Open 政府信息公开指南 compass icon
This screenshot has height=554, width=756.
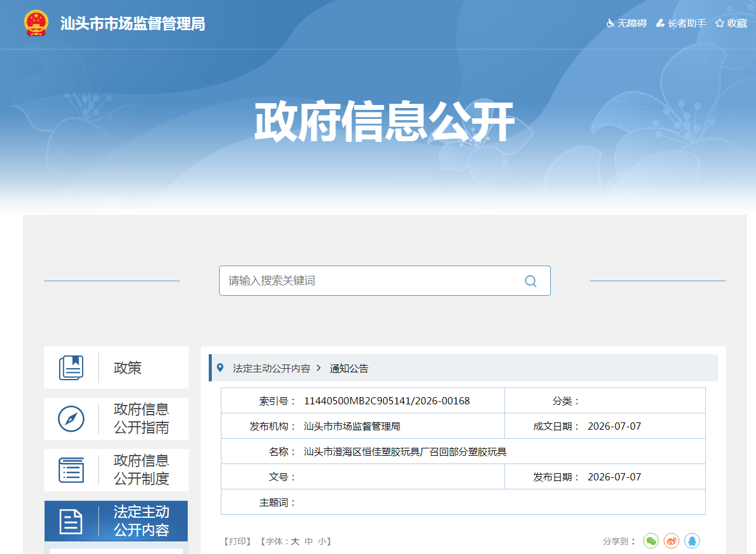[71, 419]
